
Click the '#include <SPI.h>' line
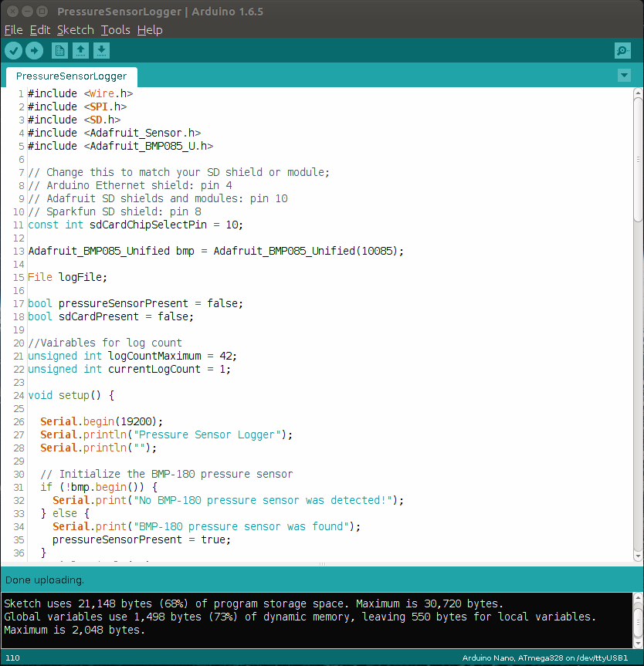tap(77, 106)
